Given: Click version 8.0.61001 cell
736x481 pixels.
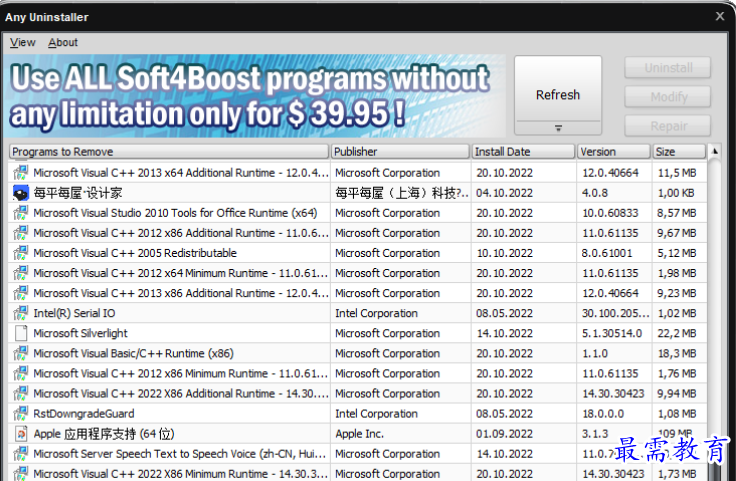Looking at the screenshot, I should point(607,253).
